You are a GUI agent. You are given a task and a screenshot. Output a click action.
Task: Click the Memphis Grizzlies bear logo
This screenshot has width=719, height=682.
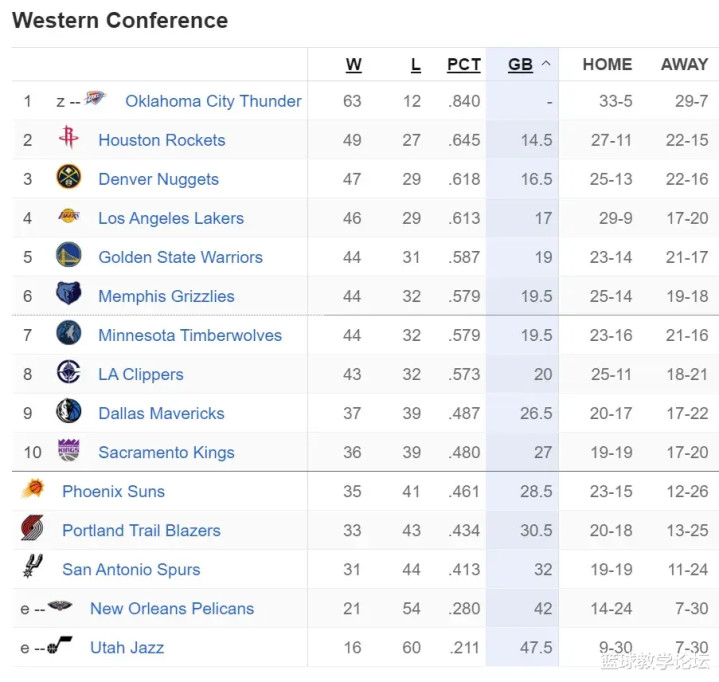(69, 293)
